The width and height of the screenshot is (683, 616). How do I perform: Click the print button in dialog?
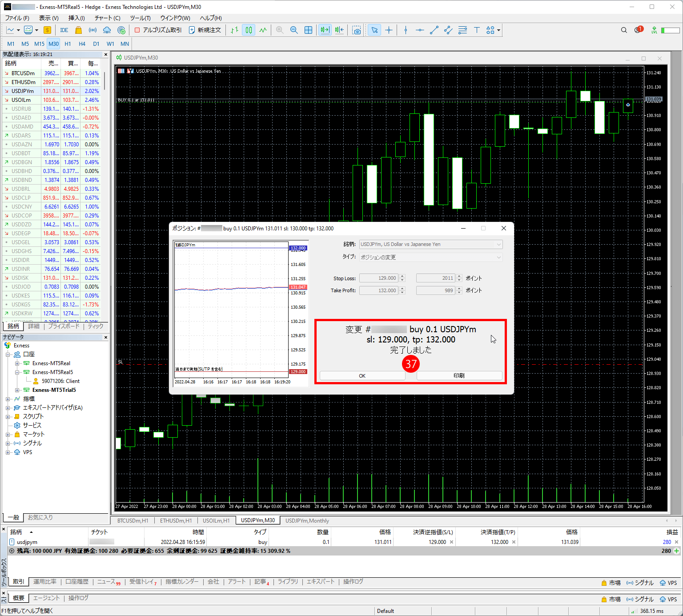[459, 376]
